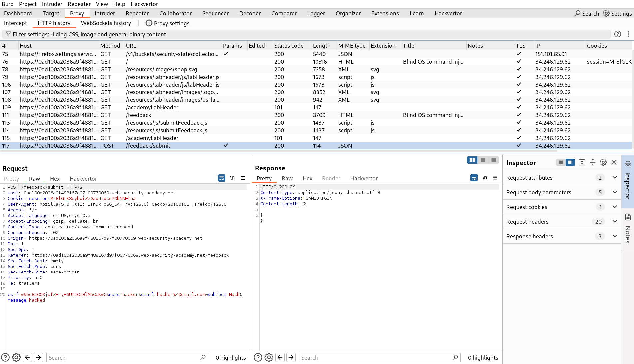Screen dimensions: 634x364
Task: Click TLS checkmark of row 76
Action: (x=519, y=61)
